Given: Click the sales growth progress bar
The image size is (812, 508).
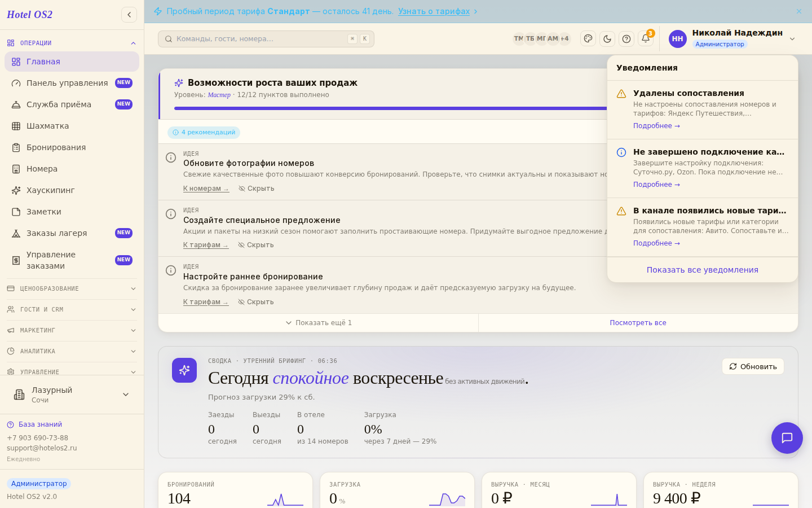Looking at the screenshot, I should tap(391, 108).
